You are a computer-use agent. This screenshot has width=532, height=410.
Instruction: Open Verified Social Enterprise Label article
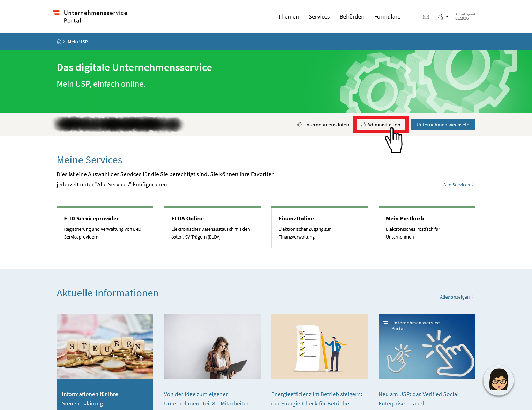[x=419, y=398]
